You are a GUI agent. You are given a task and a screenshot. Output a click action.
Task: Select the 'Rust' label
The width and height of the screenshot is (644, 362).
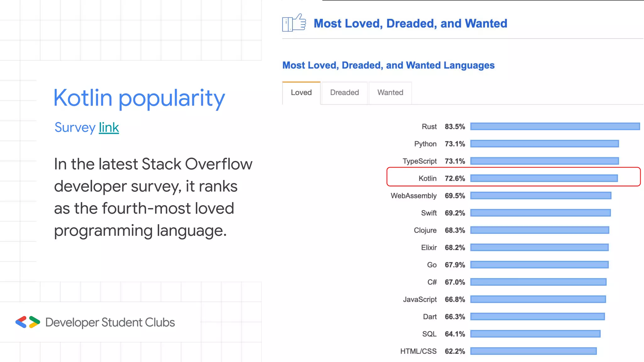(429, 127)
